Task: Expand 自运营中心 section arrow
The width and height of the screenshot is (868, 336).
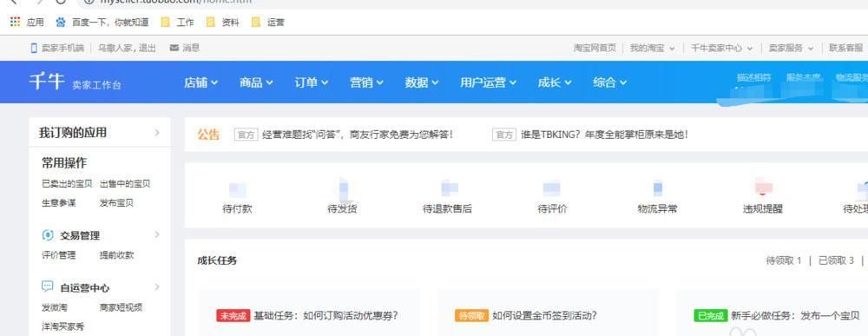Action: pyautogui.click(x=157, y=287)
